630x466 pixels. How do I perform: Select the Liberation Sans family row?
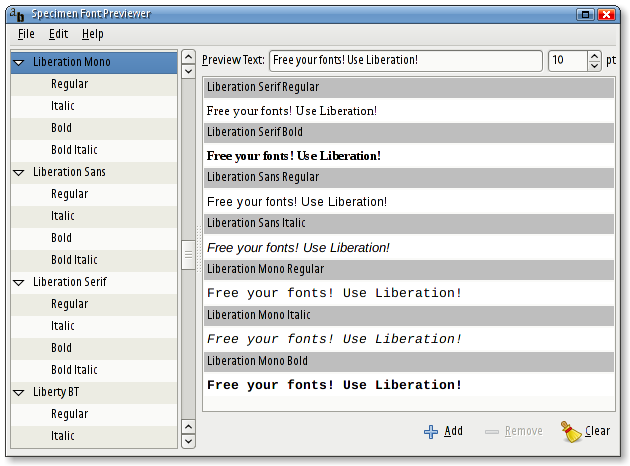tap(94, 172)
